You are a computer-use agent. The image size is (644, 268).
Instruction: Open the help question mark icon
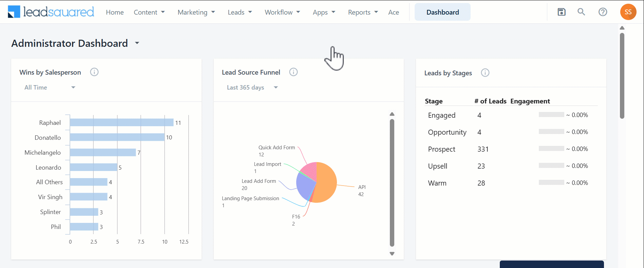pyautogui.click(x=603, y=12)
